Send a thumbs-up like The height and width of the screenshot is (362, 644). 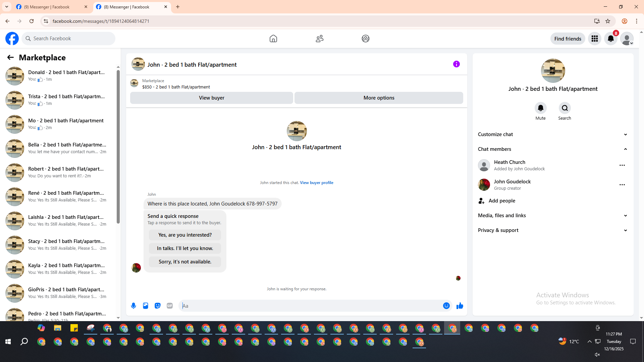point(460,306)
